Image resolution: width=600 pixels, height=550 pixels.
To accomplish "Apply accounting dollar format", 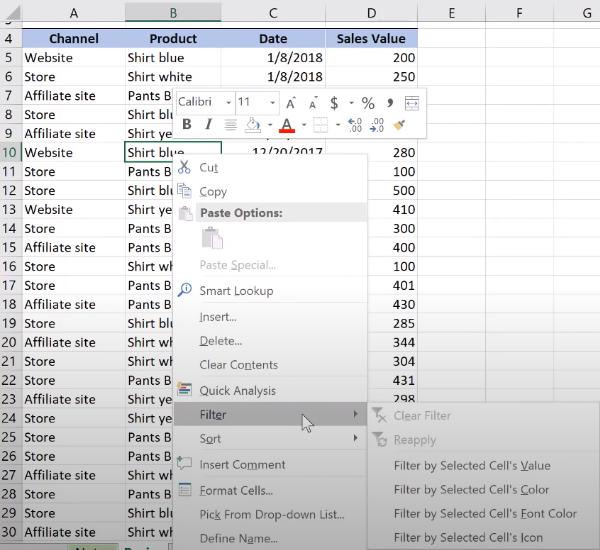I will pyautogui.click(x=334, y=103).
